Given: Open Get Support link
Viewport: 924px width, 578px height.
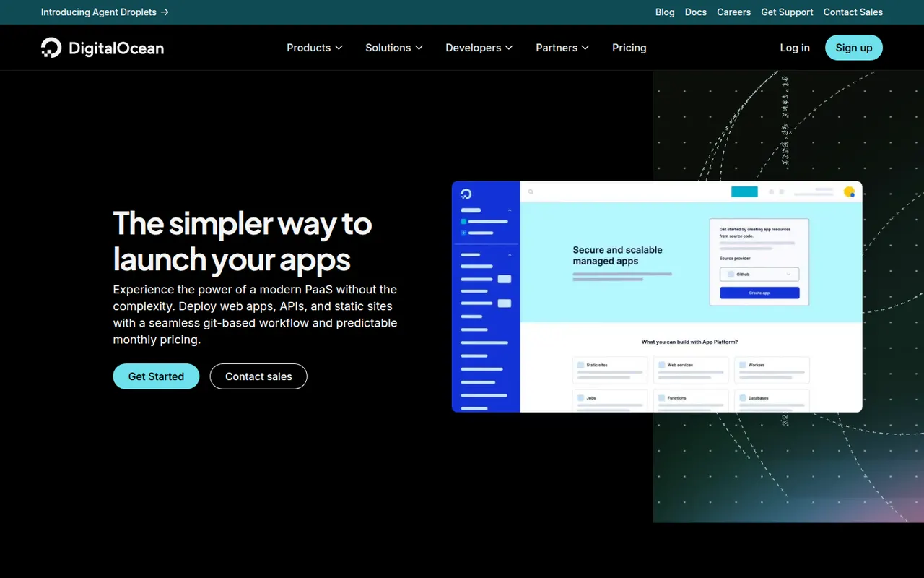Looking at the screenshot, I should pyautogui.click(x=787, y=12).
